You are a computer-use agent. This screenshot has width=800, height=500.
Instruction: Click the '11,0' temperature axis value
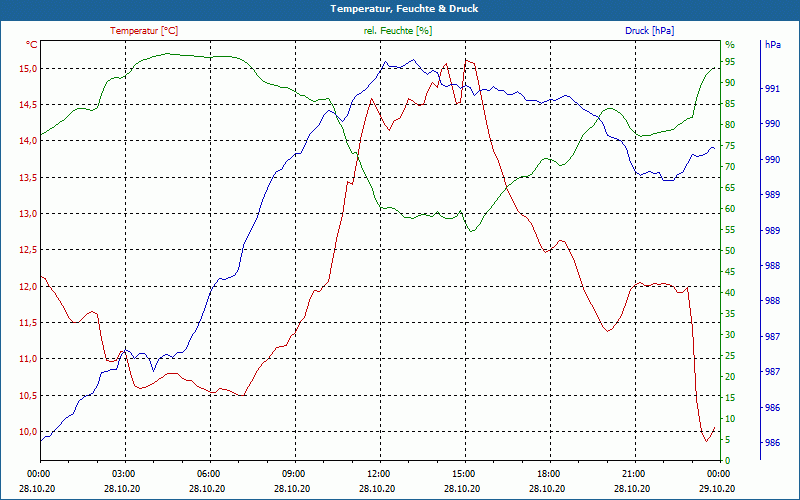pyautogui.click(x=29, y=359)
